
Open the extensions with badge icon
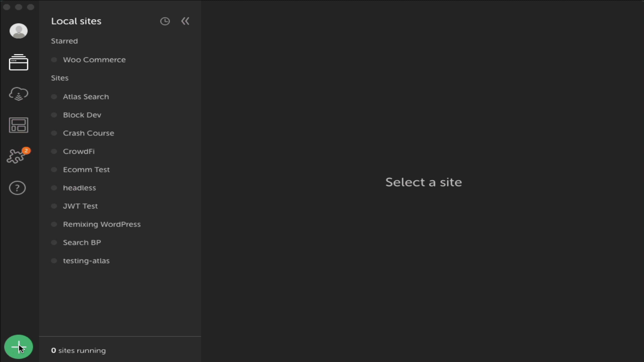tap(18, 156)
